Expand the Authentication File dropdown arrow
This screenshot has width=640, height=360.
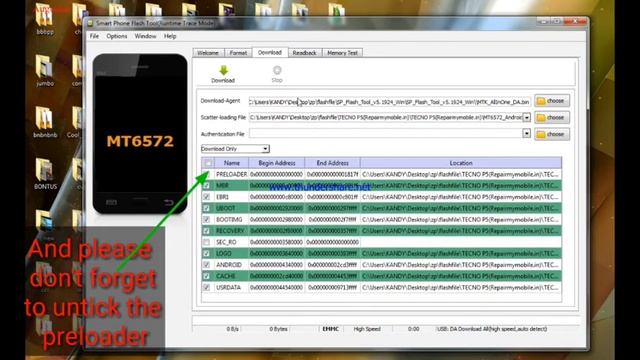coord(527,133)
